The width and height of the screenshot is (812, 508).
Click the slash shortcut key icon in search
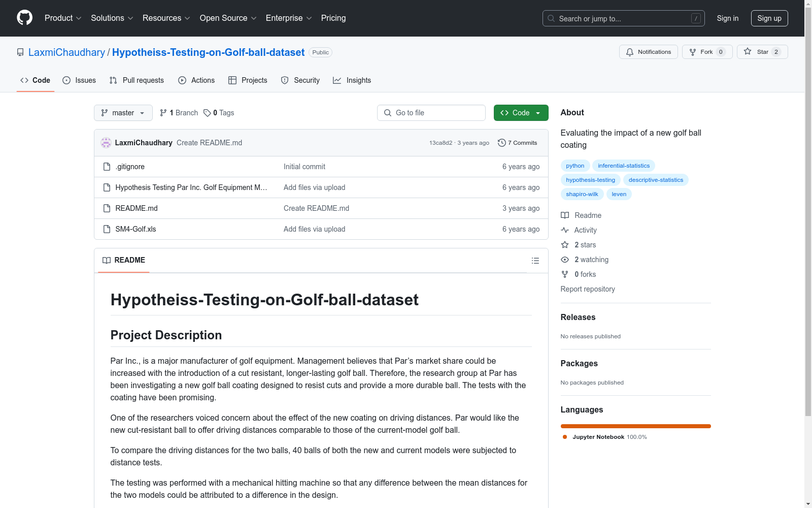pyautogui.click(x=696, y=18)
